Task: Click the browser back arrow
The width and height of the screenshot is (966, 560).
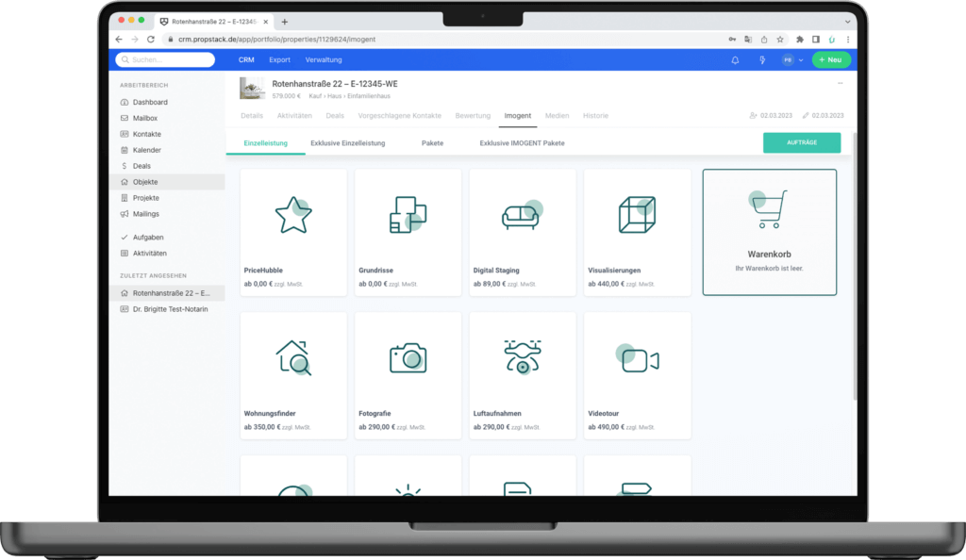Action: click(119, 40)
